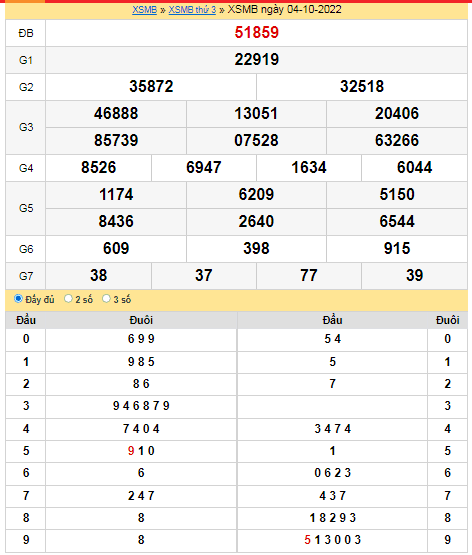Click the G5 number 6209
Image resolution: width=472 pixels, height=555 pixels.
[256, 194]
